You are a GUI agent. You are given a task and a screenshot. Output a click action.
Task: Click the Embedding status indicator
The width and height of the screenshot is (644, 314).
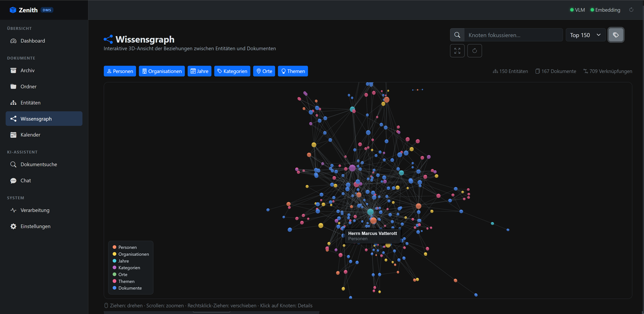605,10
